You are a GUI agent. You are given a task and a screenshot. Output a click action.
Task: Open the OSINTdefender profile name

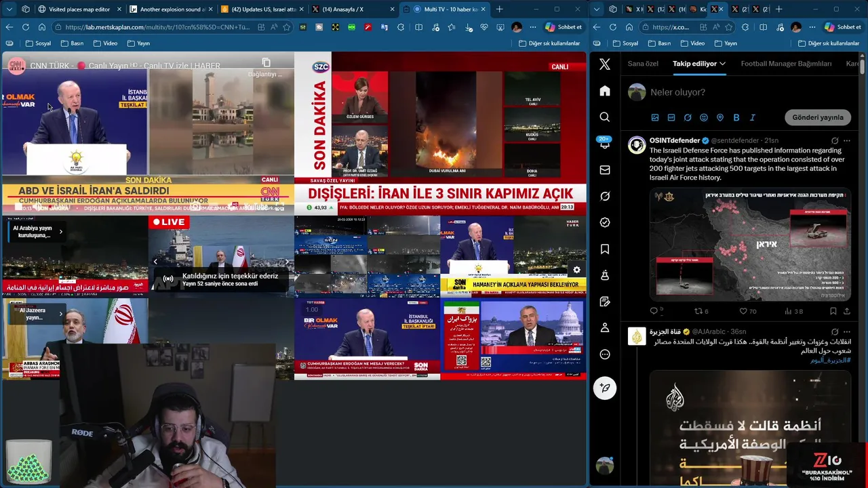click(675, 140)
